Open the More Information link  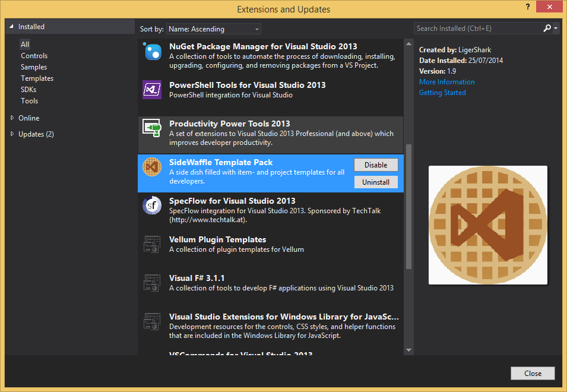coord(446,82)
